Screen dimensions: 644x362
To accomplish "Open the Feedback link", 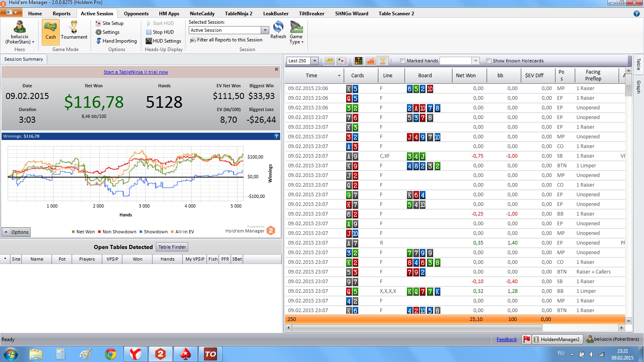I will point(506,339).
